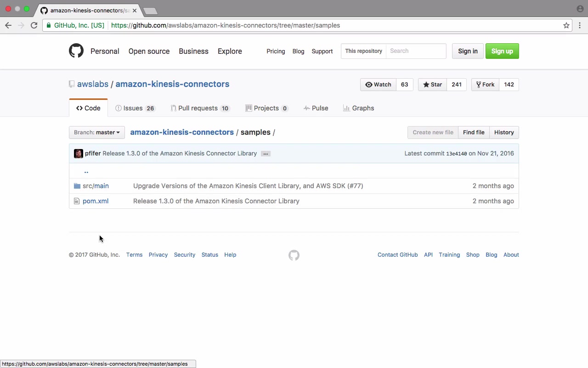Click the green lock security icon
588x368 pixels.
[49, 25]
